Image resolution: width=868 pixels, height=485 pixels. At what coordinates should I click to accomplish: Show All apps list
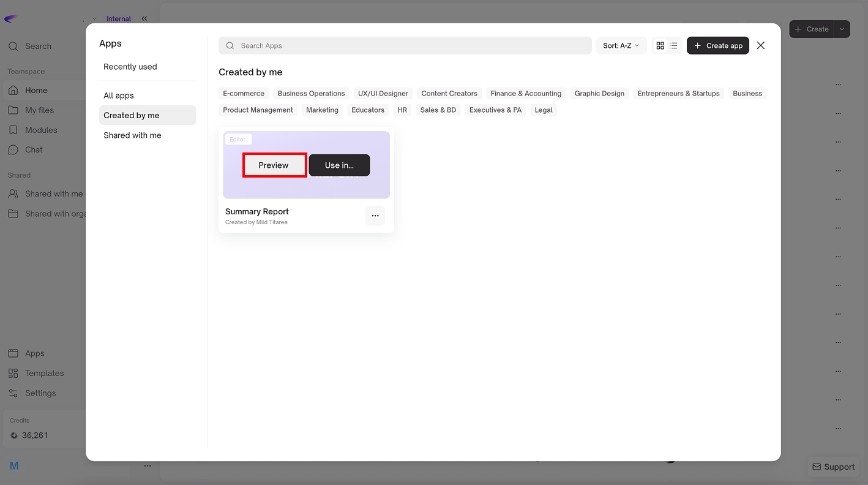click(x=118, y=96)
